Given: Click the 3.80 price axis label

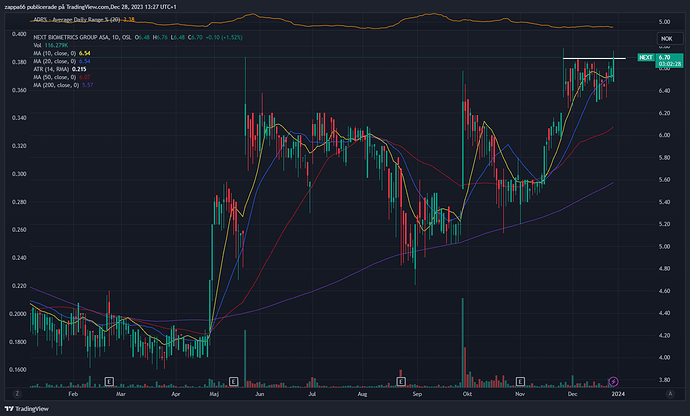Looking at the screenshot, I should 664,380.
